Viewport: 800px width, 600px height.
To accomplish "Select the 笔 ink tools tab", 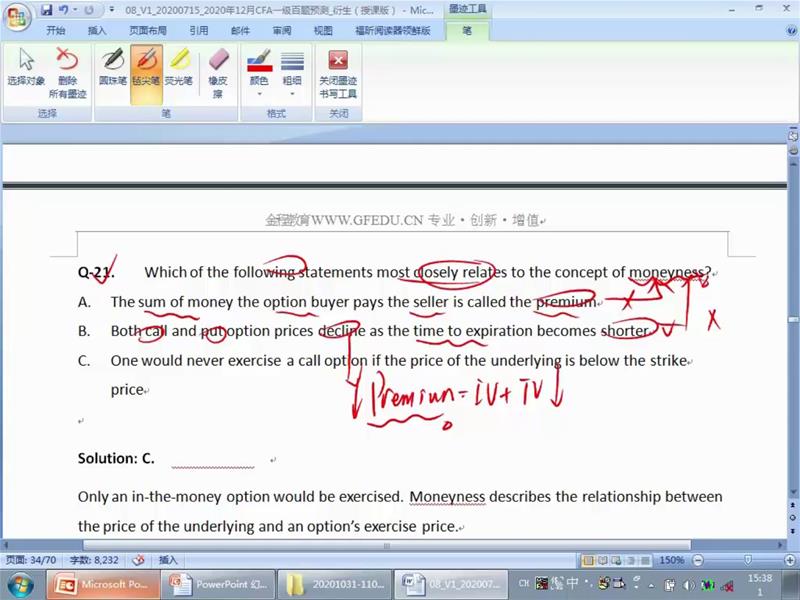I will point(467,31).
